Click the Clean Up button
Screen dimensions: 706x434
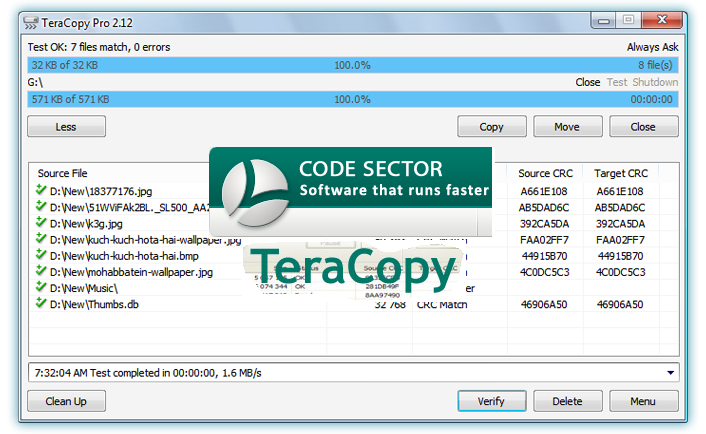(x=66, y=401)
